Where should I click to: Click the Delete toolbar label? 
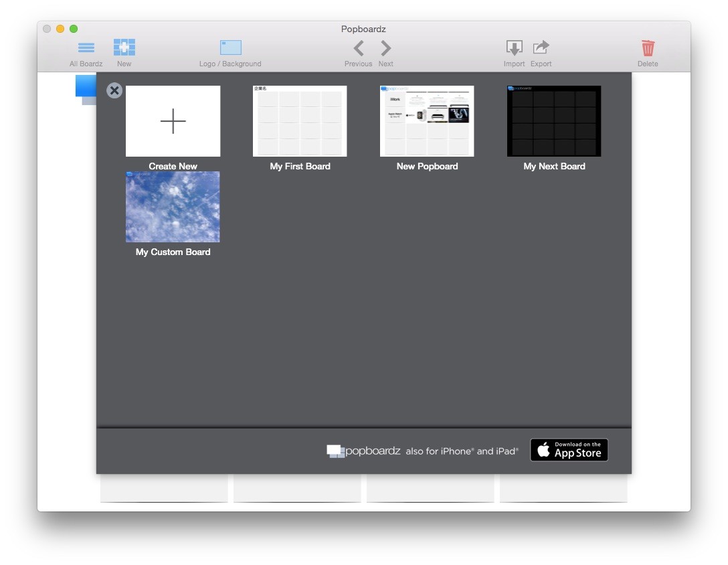[648, 64]
